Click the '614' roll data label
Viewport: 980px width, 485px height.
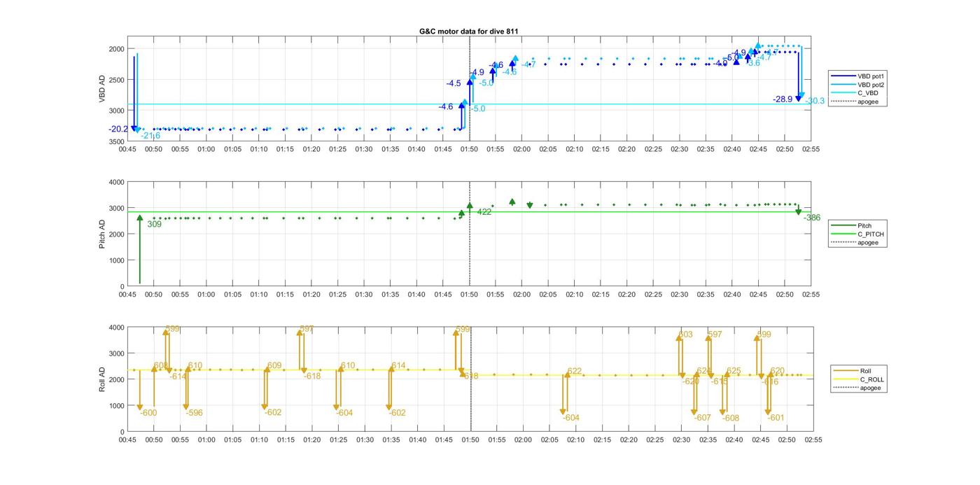398,366
